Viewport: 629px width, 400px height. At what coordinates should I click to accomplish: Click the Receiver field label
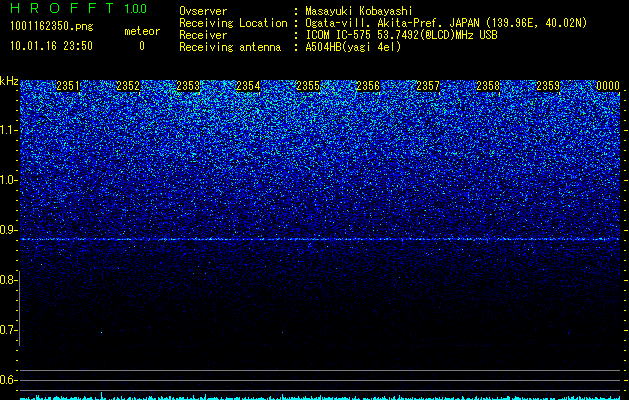(x=203, y=35)
